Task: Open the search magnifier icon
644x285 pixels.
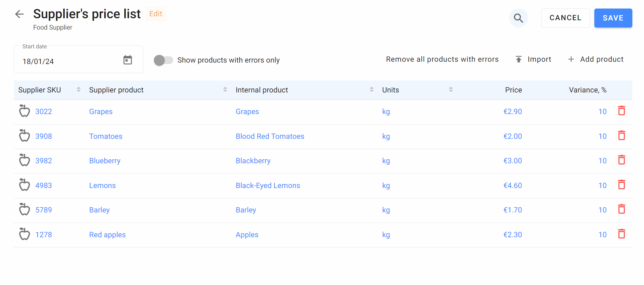Action: (518, 18)
